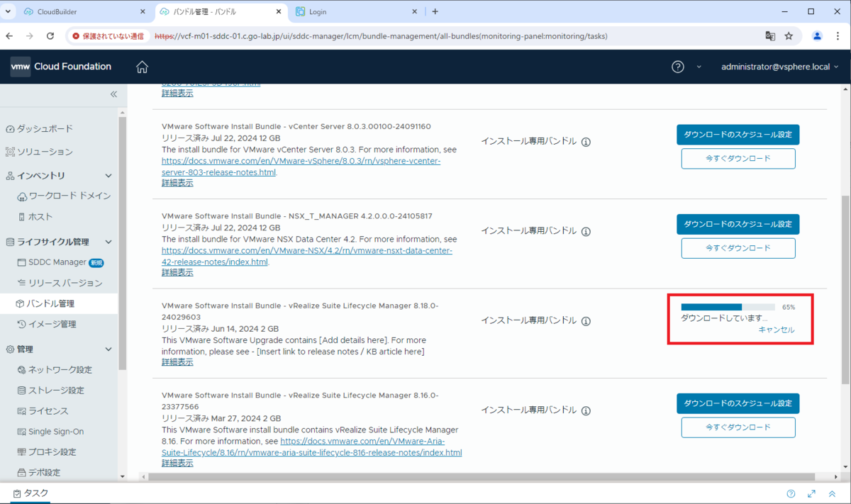This screenshot has height=504, width=851.
Task: Open the browser three-dot menu
Action: coord(839,36)
